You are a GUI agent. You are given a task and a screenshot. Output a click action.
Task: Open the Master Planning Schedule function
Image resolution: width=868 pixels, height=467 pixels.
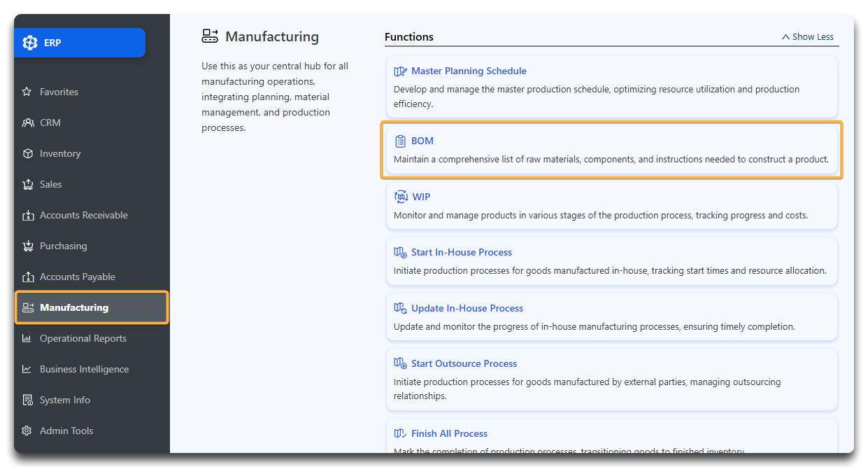click(x=469, y=71)
